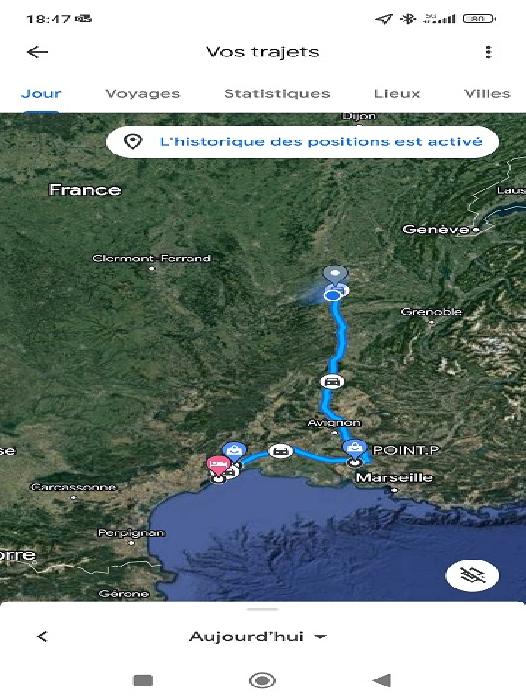Open the Statistiques tab
Image resolution: width=526 pixels, height=700 pixels.
click(277, 94)
